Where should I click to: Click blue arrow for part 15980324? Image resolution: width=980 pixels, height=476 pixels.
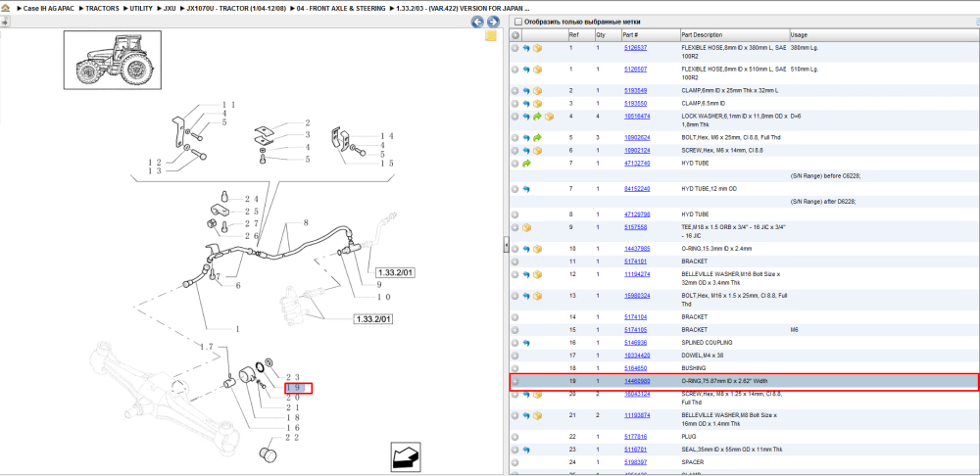pyautogui.click(x=526, y=296)
